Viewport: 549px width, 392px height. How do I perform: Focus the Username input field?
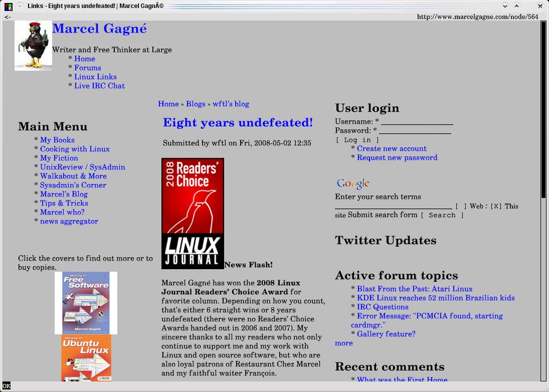417,122
